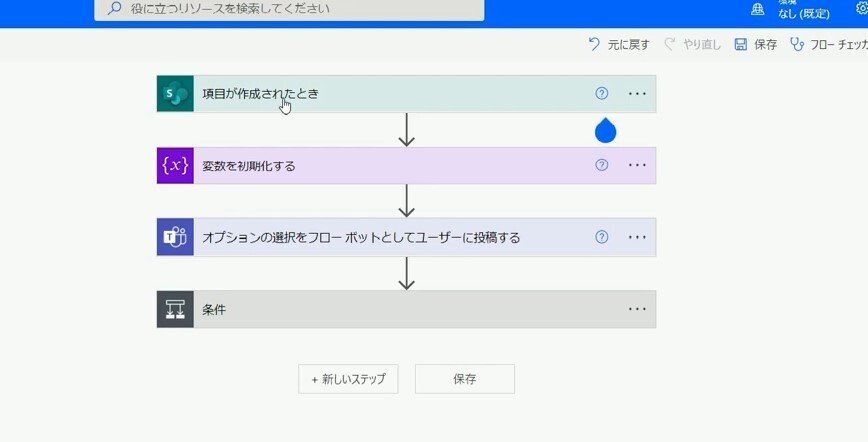Image resolution: width=868 pixels, height=442 pixels.
Task: Click the SharePoint icon on the trigger step
Action: click(175, 94)
